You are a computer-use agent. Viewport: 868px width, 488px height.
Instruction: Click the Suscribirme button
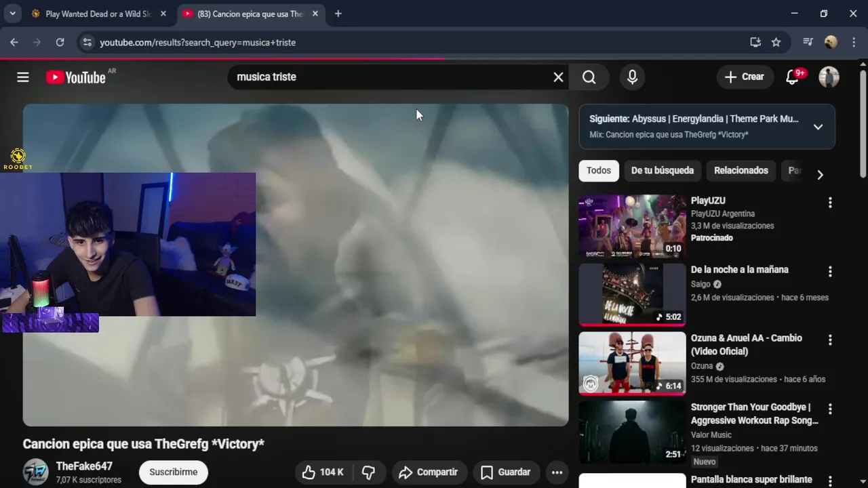174,472
